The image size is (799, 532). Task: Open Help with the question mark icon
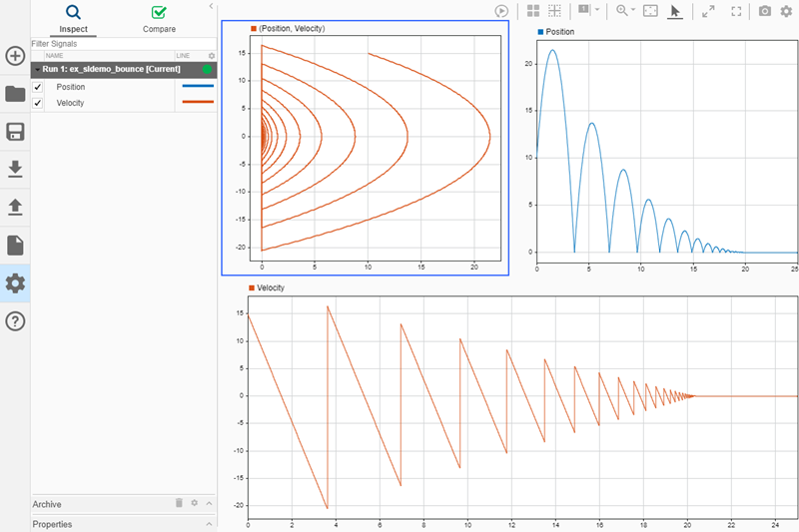[x=15, y=321]
